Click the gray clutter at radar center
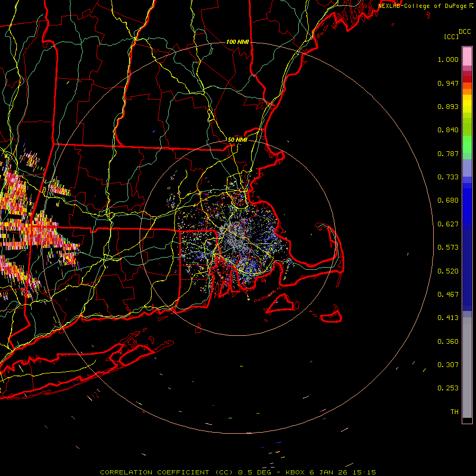 pyautogui.click(x=235, y=235)
